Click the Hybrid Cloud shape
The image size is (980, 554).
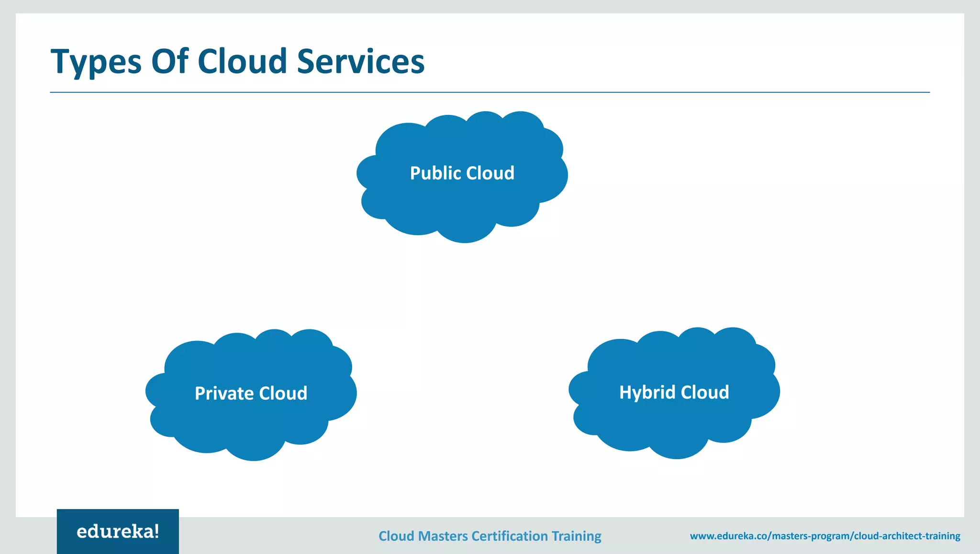click(x=674, y=393)
